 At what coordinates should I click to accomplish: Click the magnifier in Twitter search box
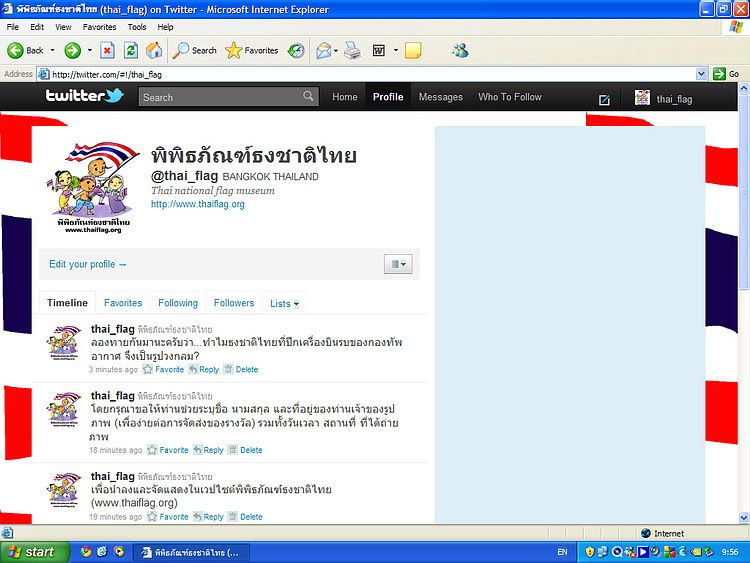[309, 96]
